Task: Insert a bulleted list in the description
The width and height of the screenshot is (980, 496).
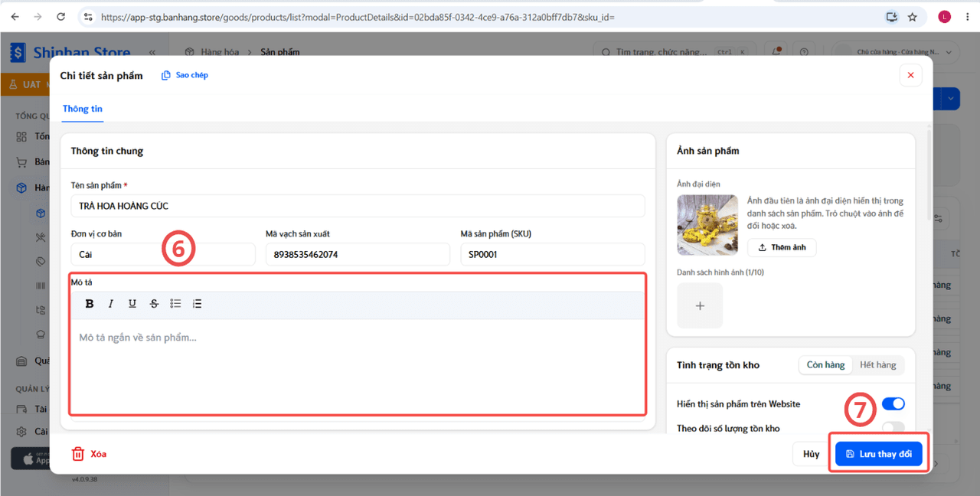Action: click(175, 304)
